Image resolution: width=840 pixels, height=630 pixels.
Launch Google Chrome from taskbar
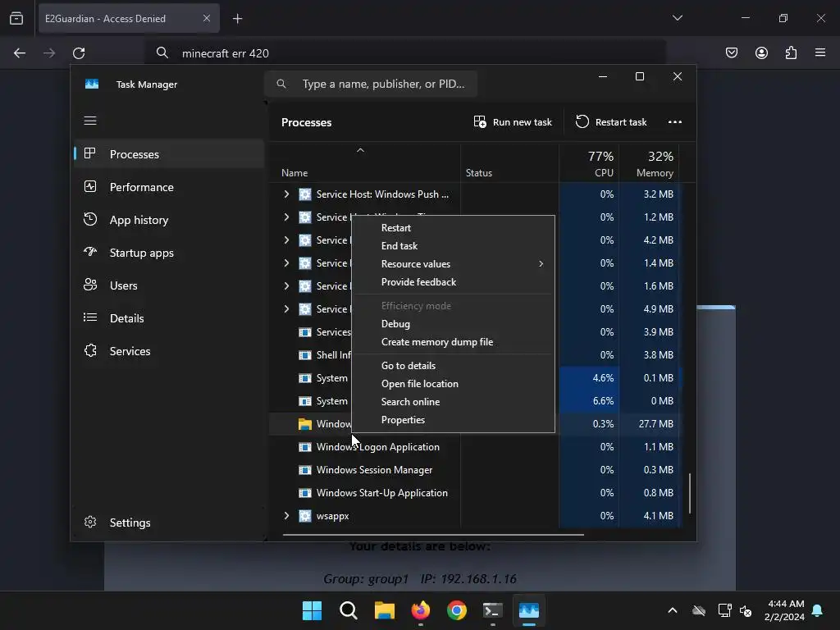456,610
